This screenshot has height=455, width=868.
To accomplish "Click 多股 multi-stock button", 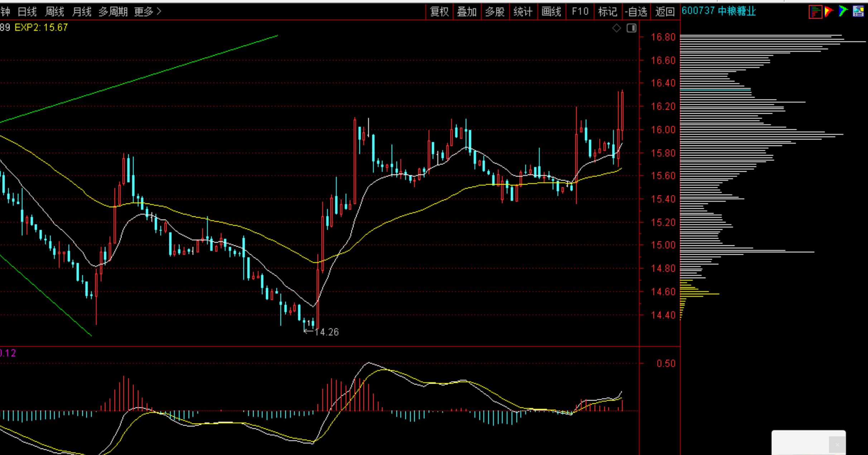I will pyautogui.click(x=495, y=12).
